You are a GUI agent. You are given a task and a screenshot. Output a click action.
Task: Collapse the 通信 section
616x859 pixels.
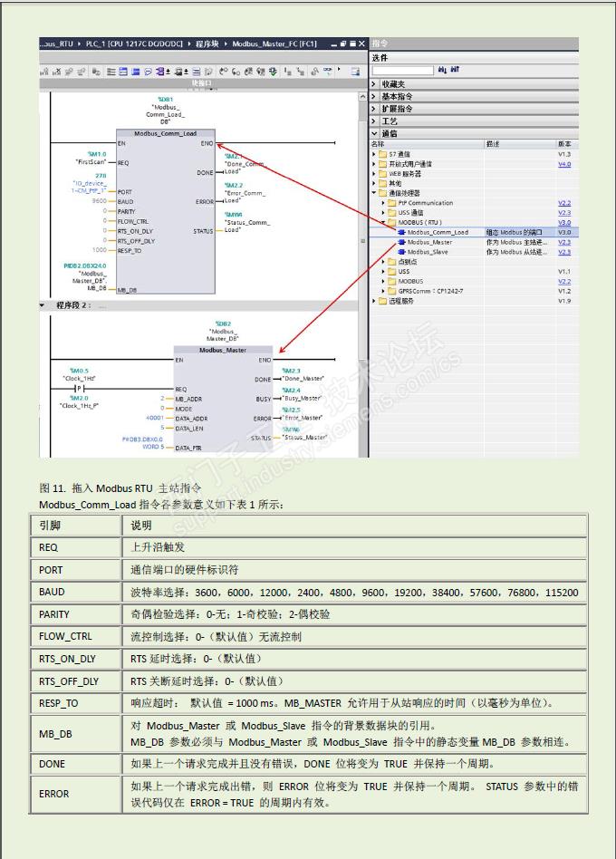pyautogui.click(x=374, y=133)
